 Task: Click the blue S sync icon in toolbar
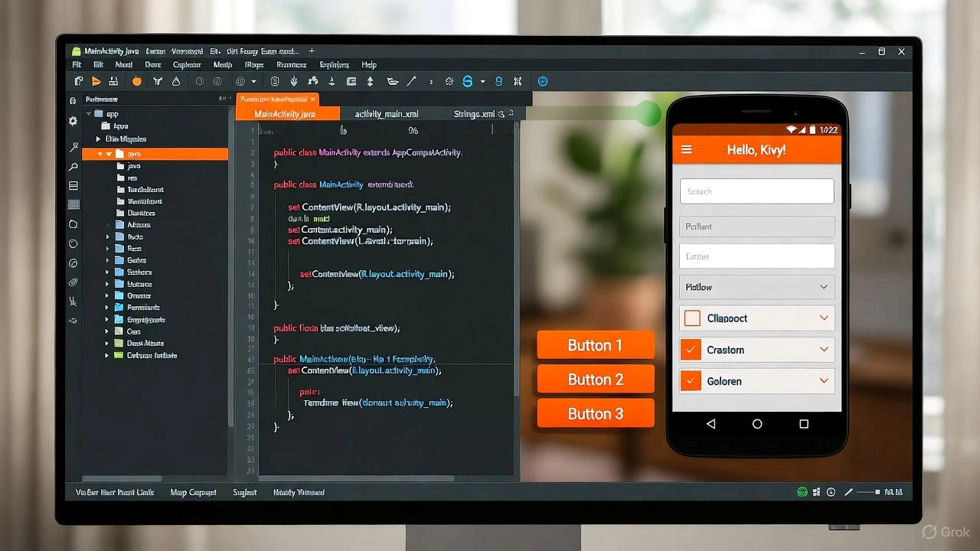pos(468,81)
